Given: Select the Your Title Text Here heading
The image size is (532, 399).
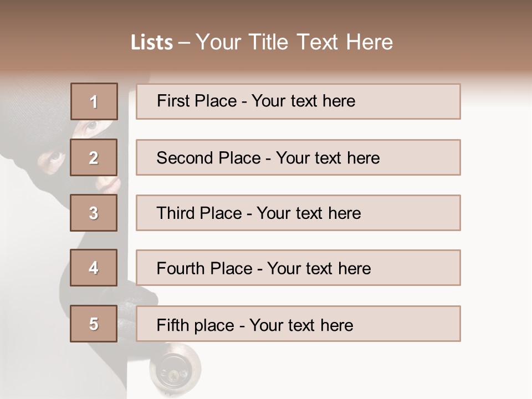Looking at the screenshot, I should click(294, 42).
